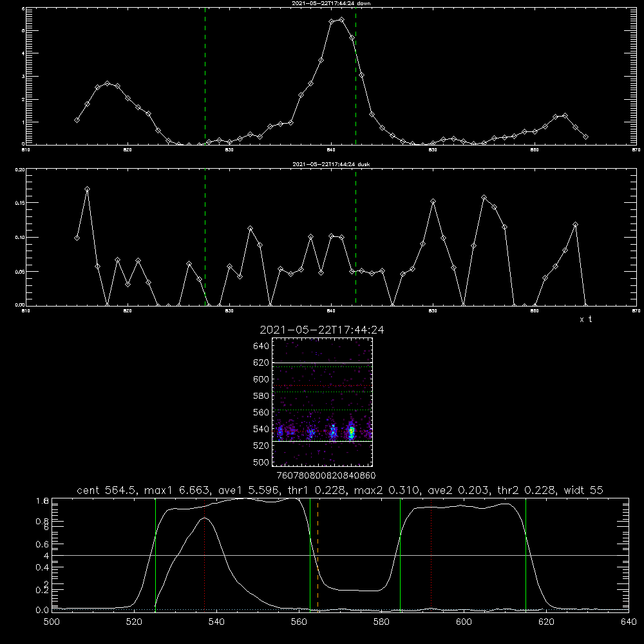Select the "widt 55" value in the stats line
644x644 pixels.
coord(583,490)
